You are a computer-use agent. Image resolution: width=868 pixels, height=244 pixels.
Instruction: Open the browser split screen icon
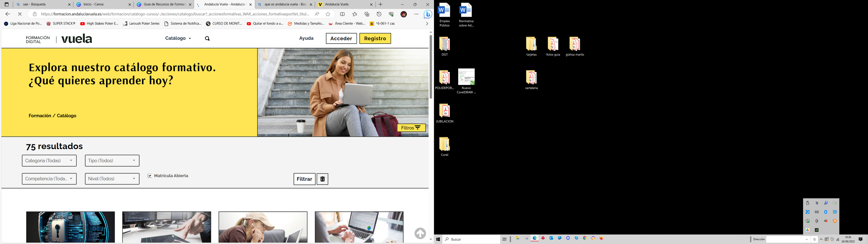coord(342,14)
